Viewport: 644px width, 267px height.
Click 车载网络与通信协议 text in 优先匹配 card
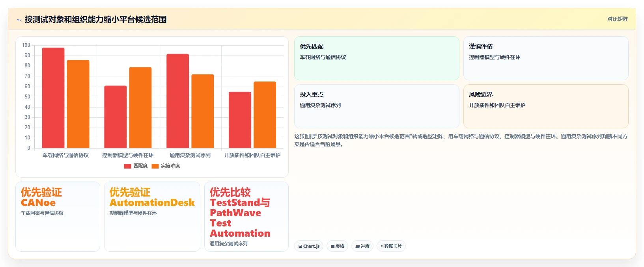pos(323,57)
